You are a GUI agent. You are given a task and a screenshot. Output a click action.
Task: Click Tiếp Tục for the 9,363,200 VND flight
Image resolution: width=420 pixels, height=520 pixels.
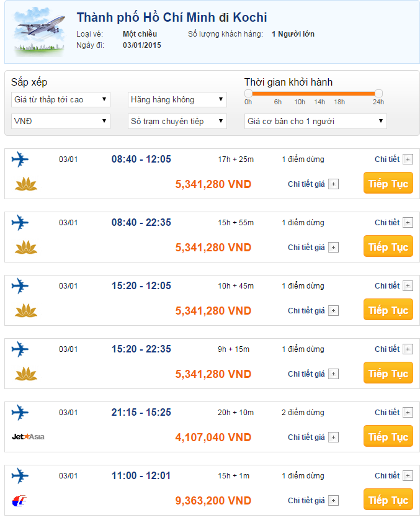[388, 500]
